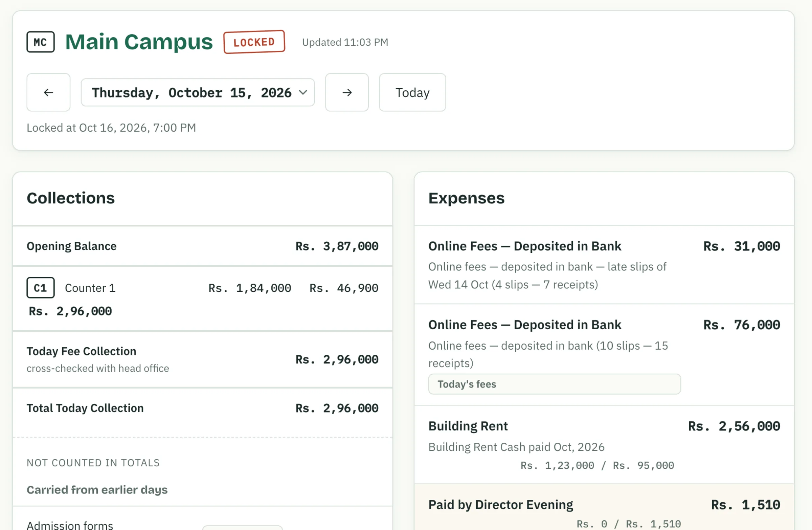Screen dimensions: 812x530
Task: Click the C1 counter badge
Action: pos(41,288)
